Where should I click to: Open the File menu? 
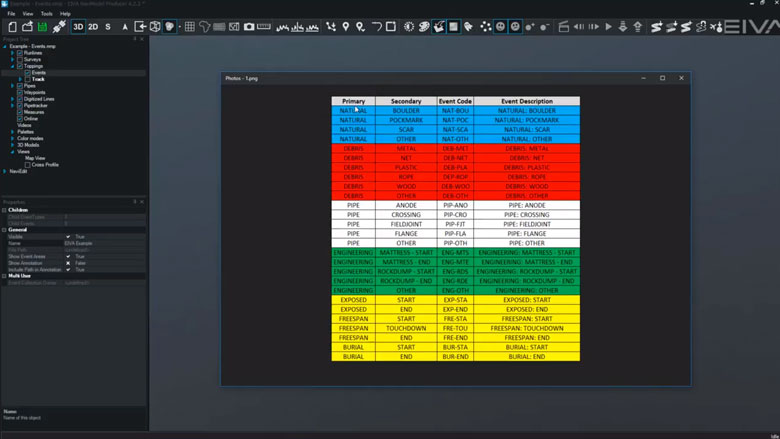11,14
